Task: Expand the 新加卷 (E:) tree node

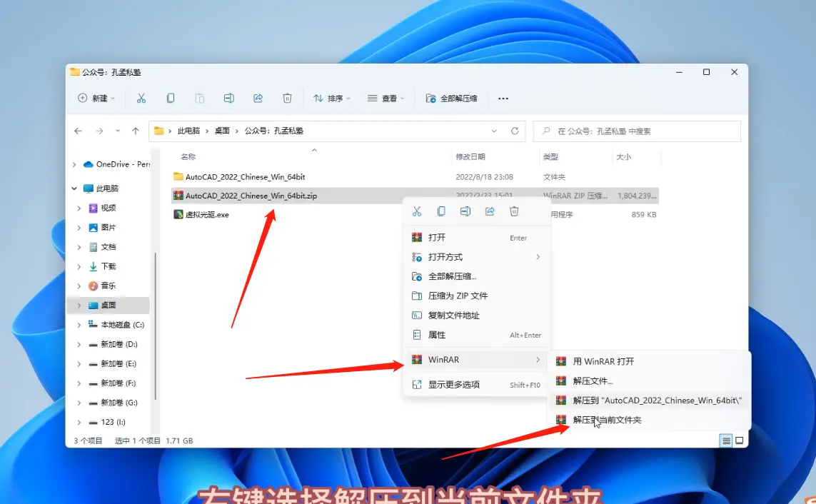Action: pyautogui.click(x=79, y=363)
